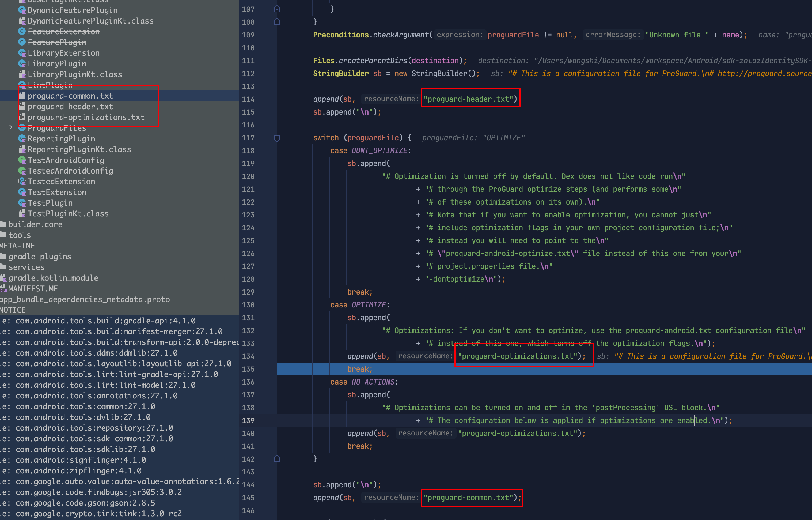Click the services folder icon
The height and width of the screenshot is (520, 812).
point(3,267)
